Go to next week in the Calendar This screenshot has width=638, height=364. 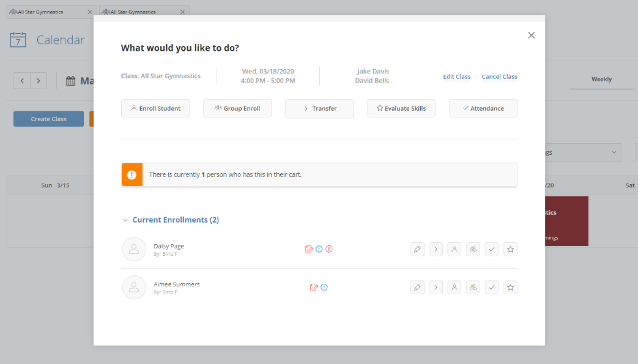coord(39,81)
